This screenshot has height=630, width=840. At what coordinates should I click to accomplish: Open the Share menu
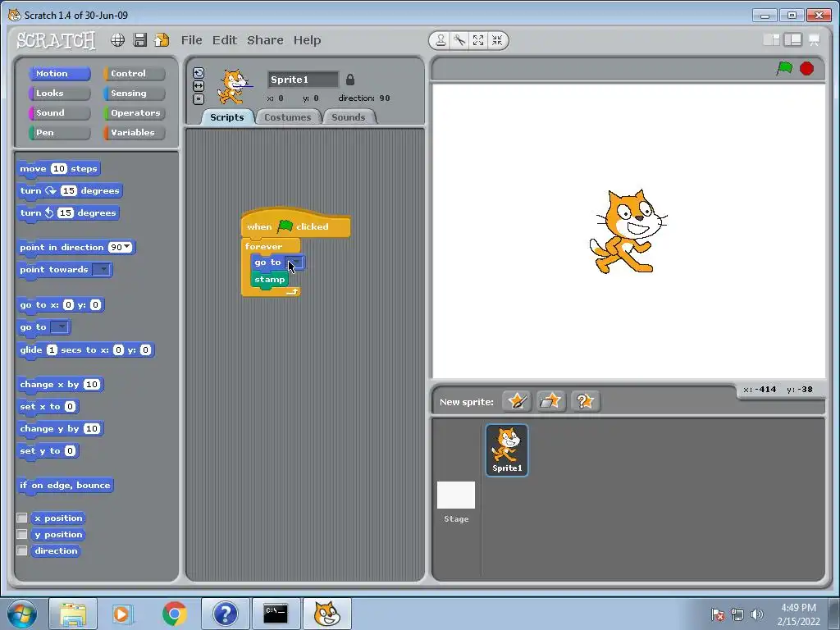tap(265, 40)
